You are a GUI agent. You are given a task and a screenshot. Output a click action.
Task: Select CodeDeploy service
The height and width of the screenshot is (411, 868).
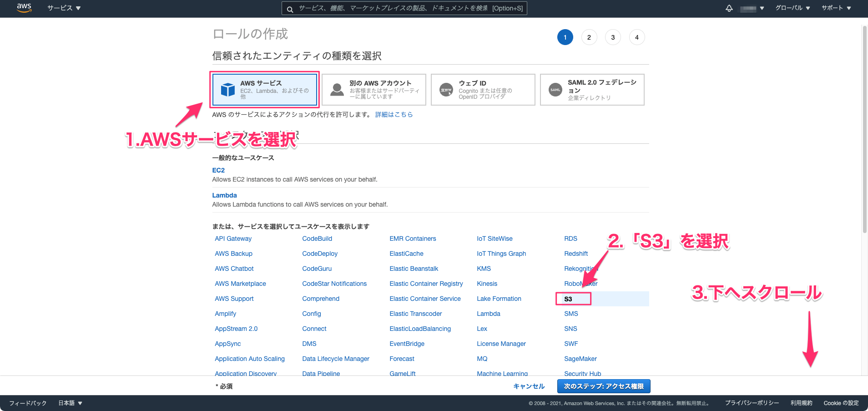coord(320,254)
